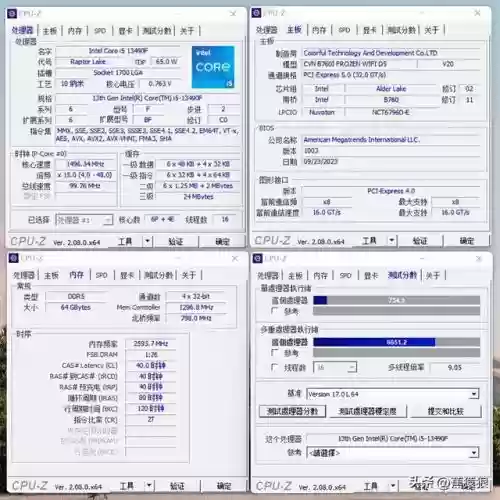Click 2593.7 MHz DRAM frequency value

click(151, 344)
